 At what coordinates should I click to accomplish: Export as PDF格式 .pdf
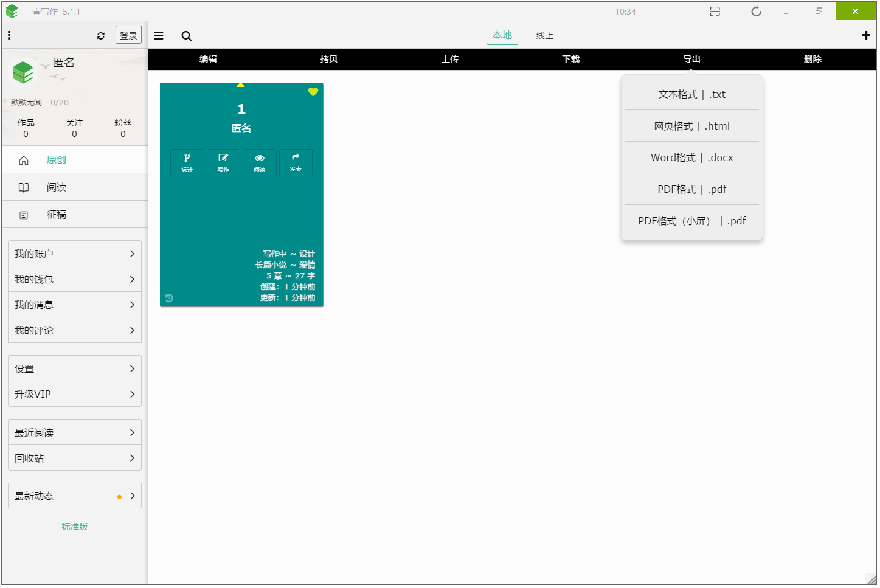pos(692,189)
